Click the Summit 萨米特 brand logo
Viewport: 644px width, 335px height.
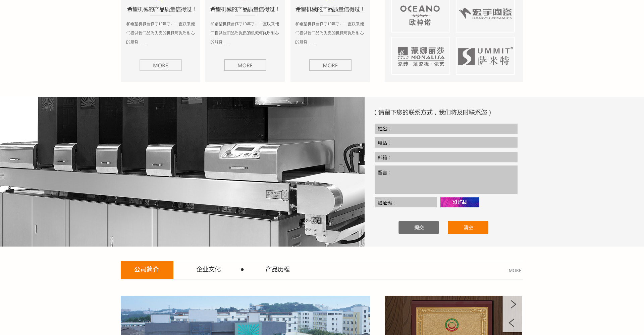485,56
